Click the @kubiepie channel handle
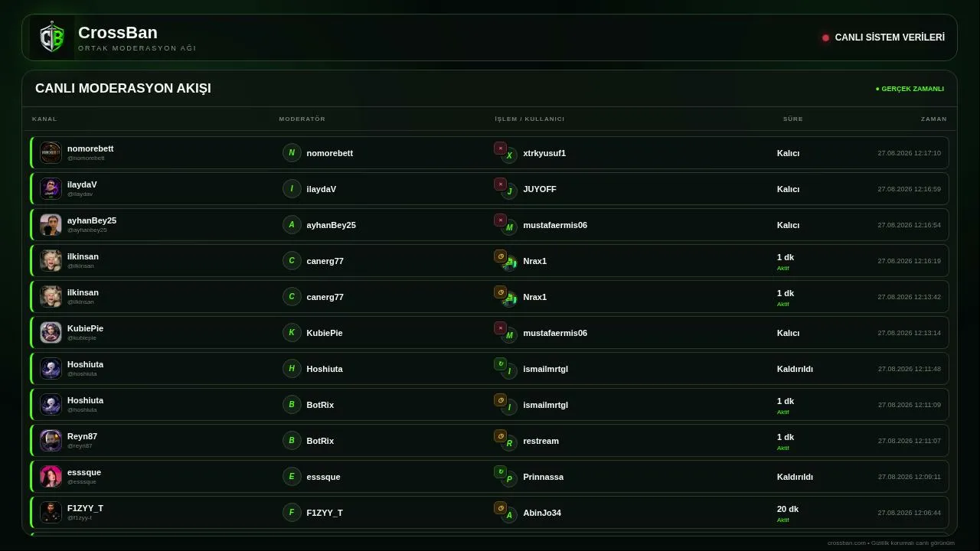This screenshot has width=980, height=551. 82,337
